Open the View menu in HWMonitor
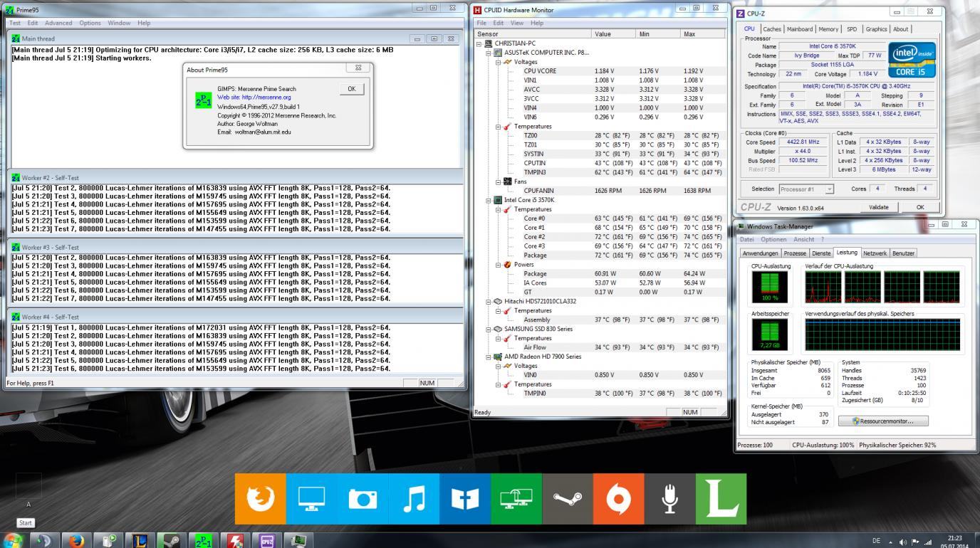The width and height of the screenshot is (980, 548). (517, 23)
